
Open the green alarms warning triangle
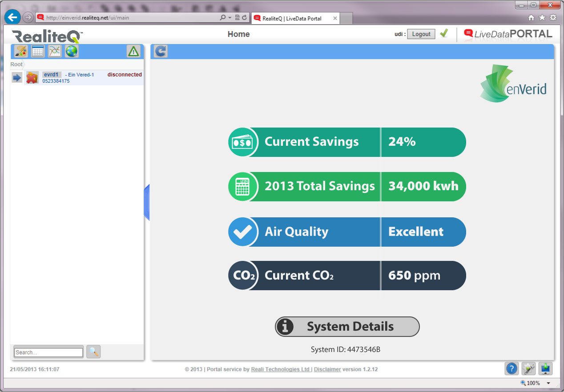[133, 52]
